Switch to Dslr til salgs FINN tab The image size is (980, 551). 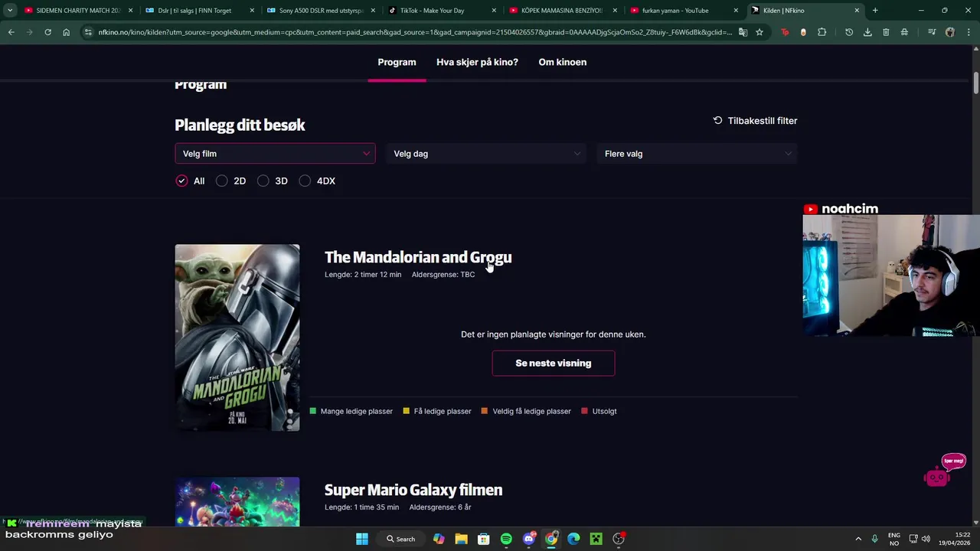(x=199, y=11)
